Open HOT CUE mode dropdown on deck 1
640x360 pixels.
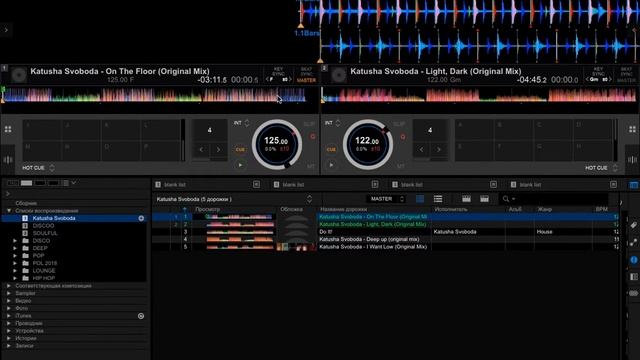click(52, 168)
